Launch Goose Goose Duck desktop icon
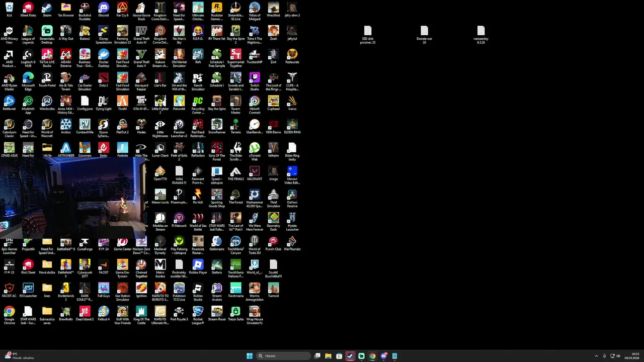This screenshot has width=644, height=362. 141,11
